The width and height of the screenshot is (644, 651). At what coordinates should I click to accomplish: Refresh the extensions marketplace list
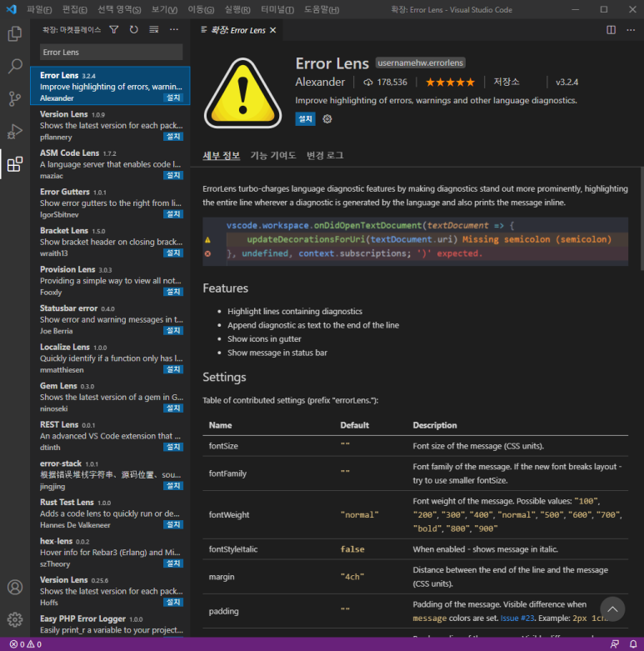point(133,29)
